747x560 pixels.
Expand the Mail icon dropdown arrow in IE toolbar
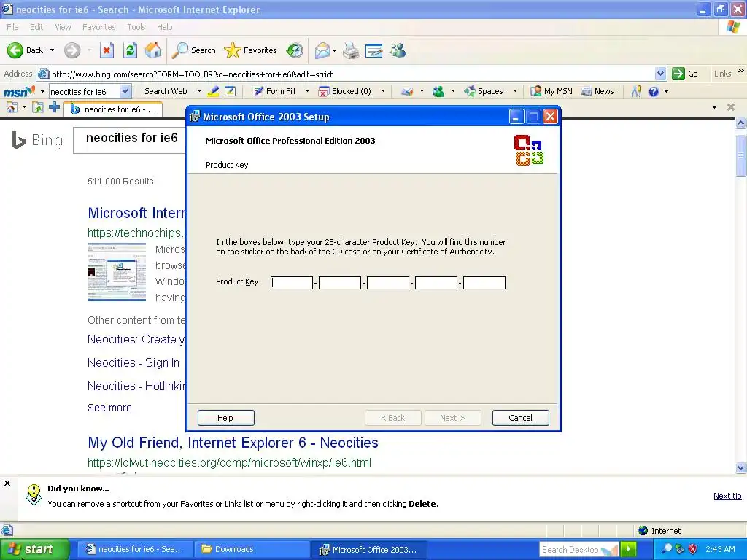[334, 50]
